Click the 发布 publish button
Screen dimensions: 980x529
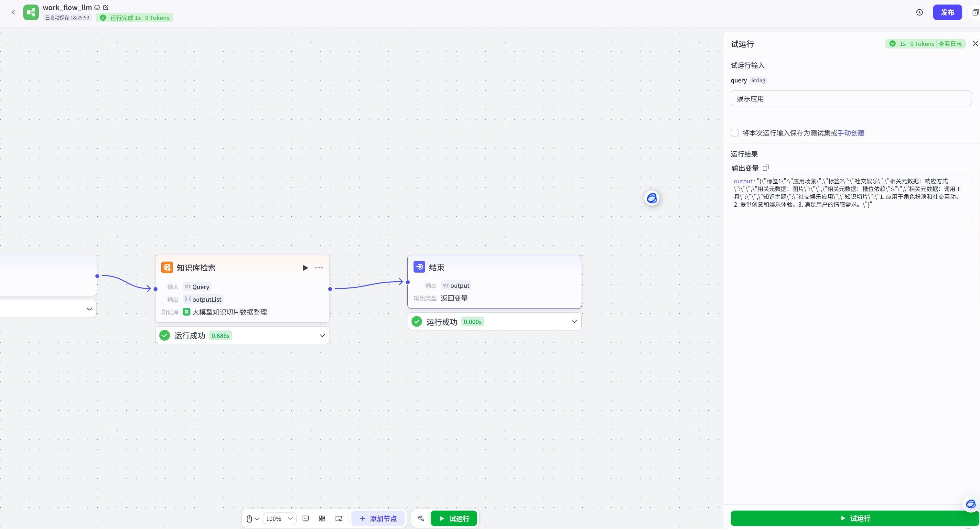coord(947,12)
